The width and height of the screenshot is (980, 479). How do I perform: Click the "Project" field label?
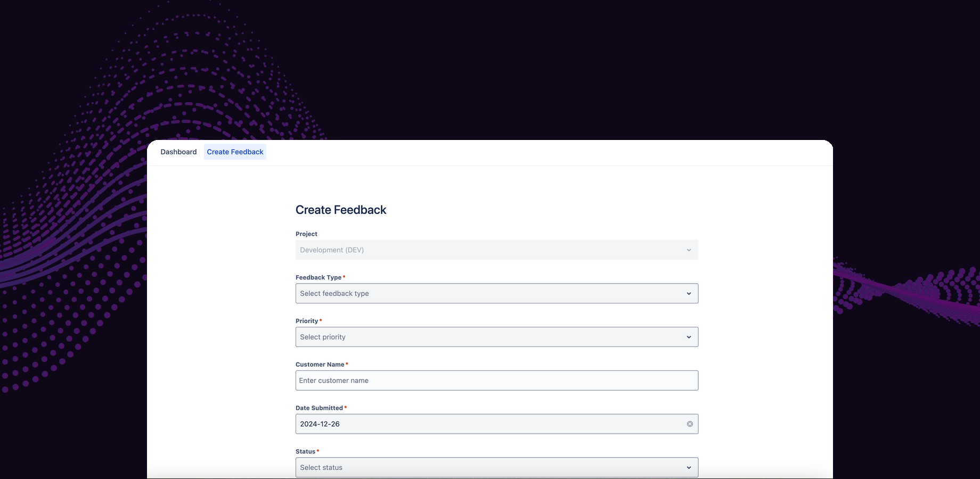point(306,234)
